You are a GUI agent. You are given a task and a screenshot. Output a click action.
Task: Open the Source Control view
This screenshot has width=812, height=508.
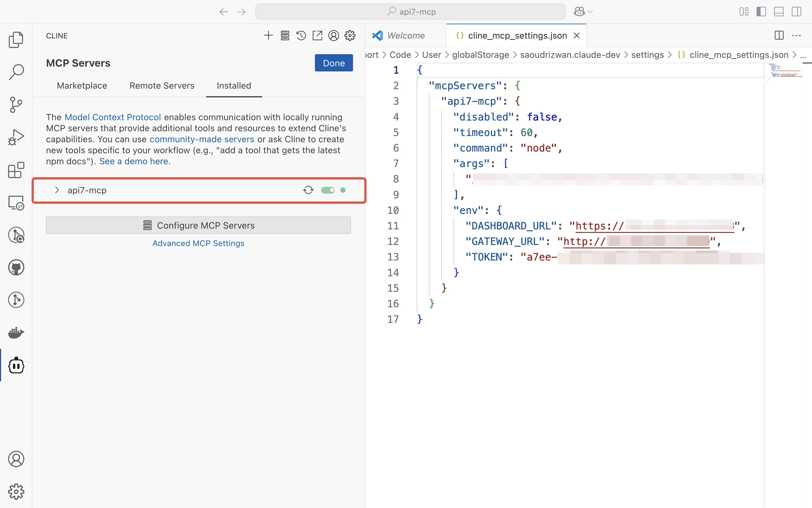(16, 104)
